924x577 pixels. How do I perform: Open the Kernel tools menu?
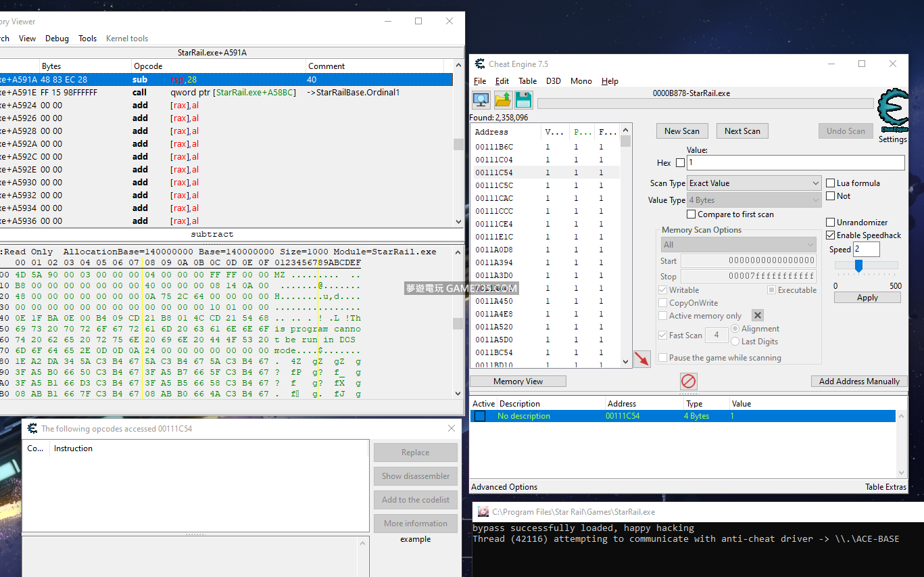126,39
